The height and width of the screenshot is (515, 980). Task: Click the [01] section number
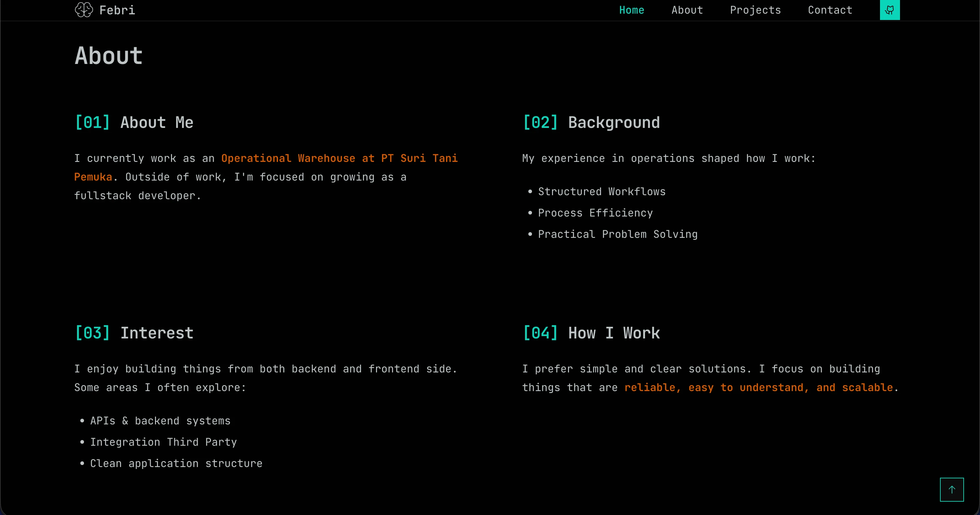click(92, 122)
